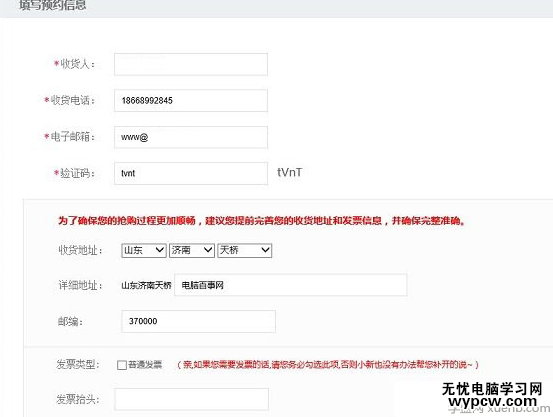The height and width of the screenshot is (417, 553).
Task: Open the 济南 city dropdown
Action: point(192,250)
